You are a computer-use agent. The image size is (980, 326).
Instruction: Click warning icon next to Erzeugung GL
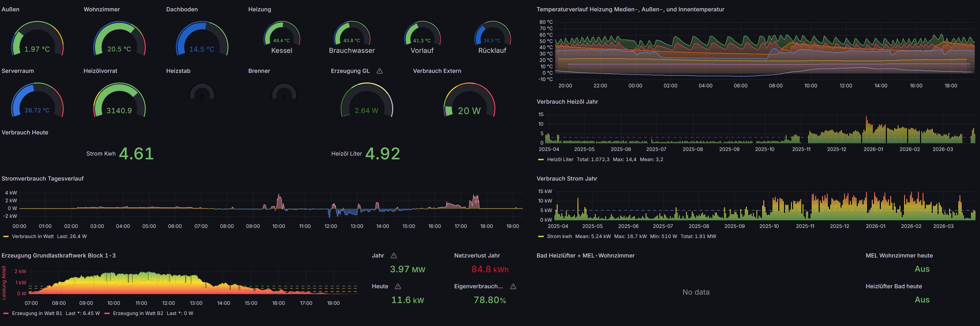tap(379, 71)
